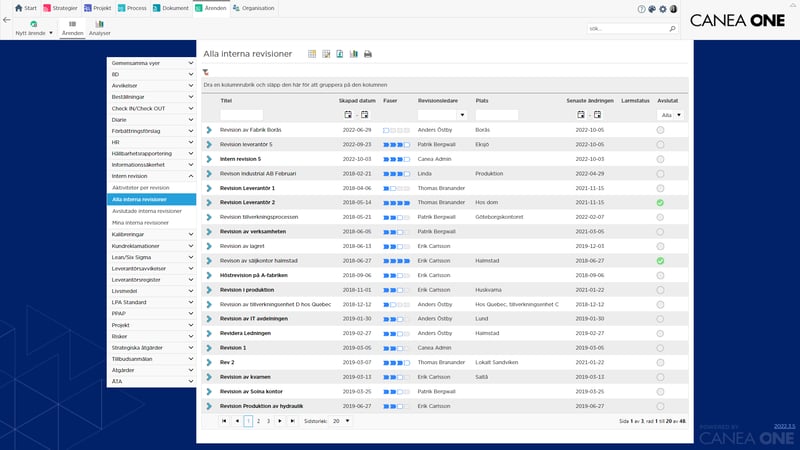800x450 pixels.
Task: Toggle Avslutat circle for Rev 2
Action: pos(660,362)
